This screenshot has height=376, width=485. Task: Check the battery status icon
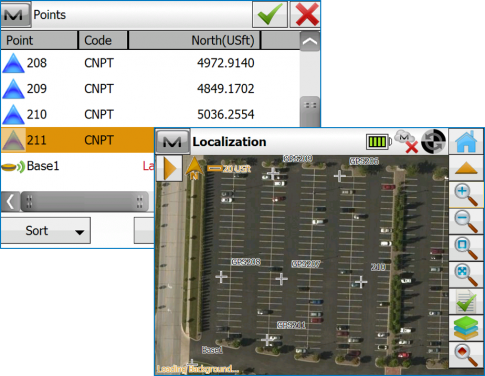(x=379, y=142)
